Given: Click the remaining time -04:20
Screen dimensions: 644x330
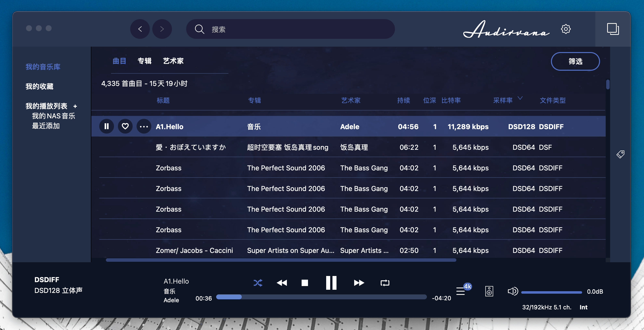Looking at the screenshot, I should (x=442, y=298).
